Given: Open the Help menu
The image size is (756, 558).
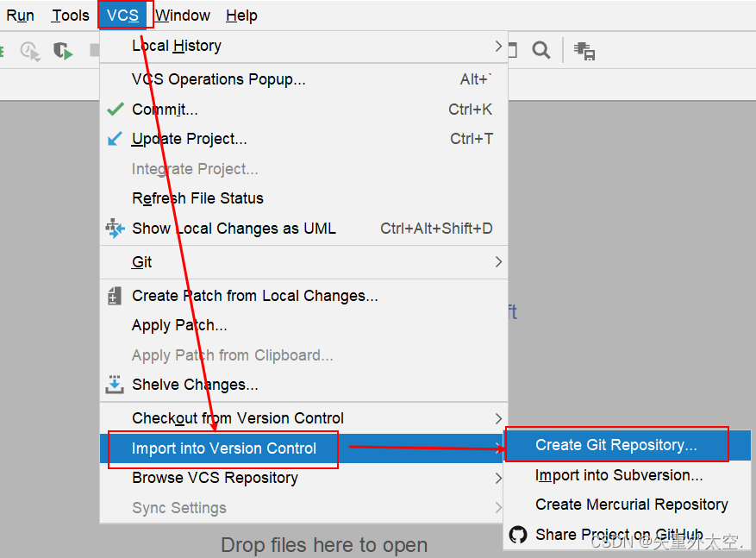Looking at the screenshot, I should (241, 16).
